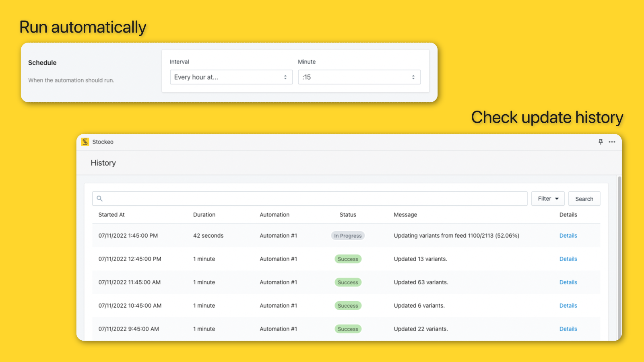The width and height of the screenshot is (644, 362).
Task: Open the ellipsis more-options menu
Action: coord(612,142)
